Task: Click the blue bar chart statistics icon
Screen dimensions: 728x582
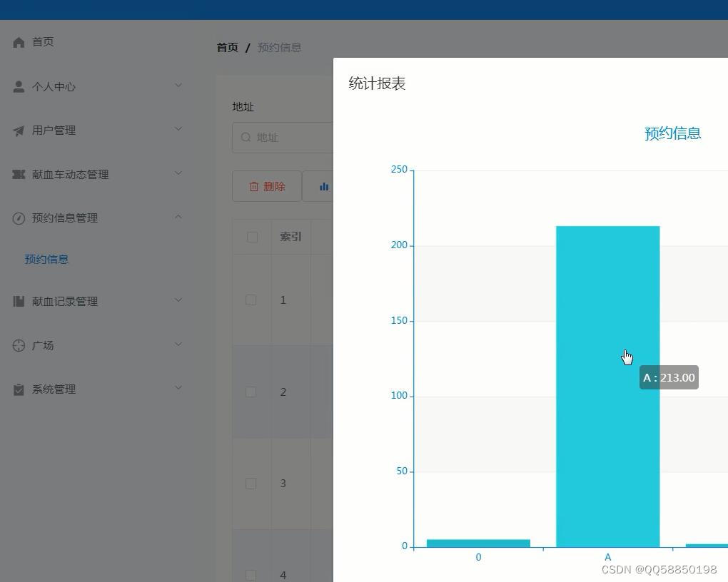Action: [323, 186]
